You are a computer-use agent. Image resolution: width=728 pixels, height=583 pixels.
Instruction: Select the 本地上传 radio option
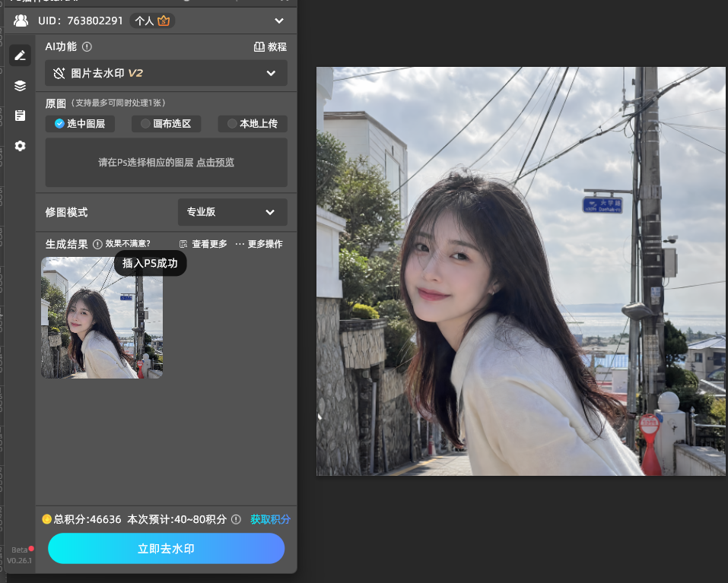[253, 124]
